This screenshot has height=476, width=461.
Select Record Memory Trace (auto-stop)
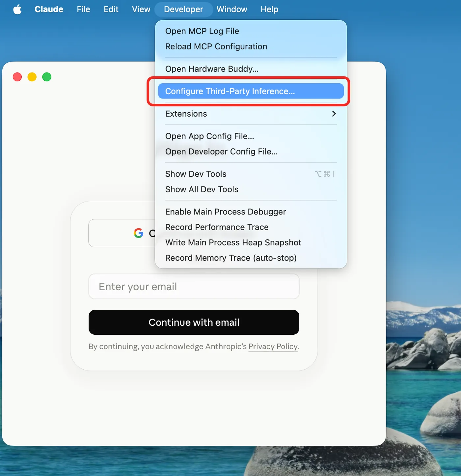tap(251, 258)
